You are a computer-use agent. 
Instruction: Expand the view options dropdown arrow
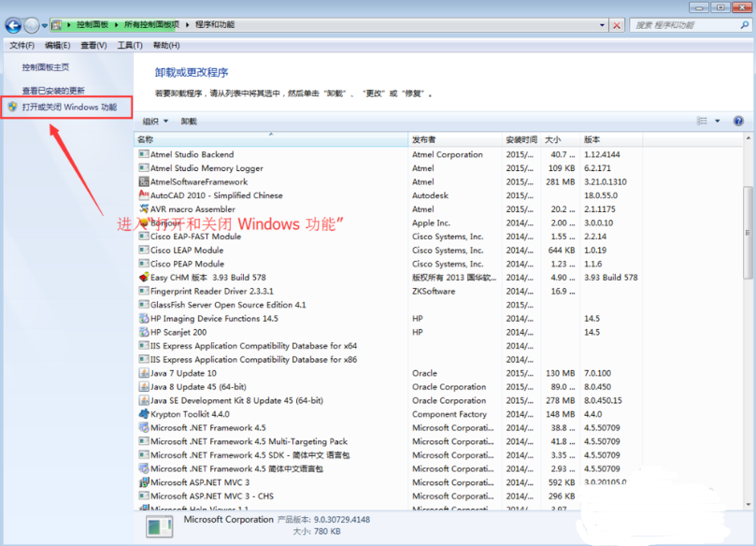tap(718, 122)
